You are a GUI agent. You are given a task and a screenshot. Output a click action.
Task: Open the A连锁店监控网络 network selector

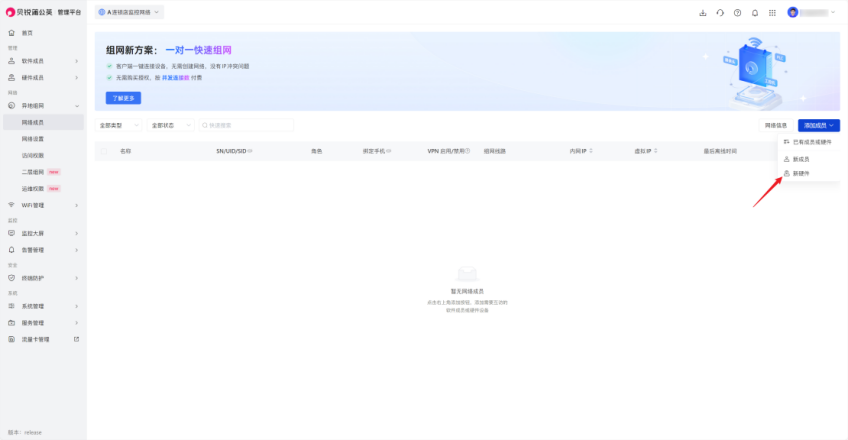pos(130,12)
